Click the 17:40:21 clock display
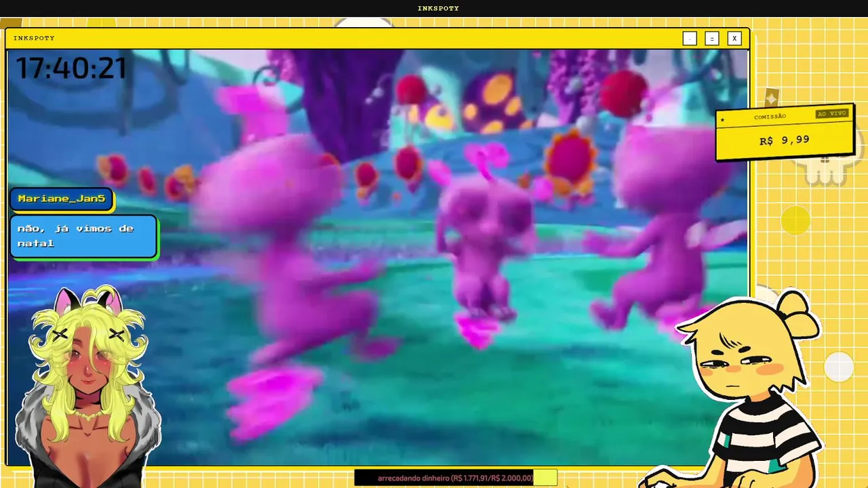Image resolution: width=868 pixels, height=488 pixels. pyautogui.click(x=71, y=68)
